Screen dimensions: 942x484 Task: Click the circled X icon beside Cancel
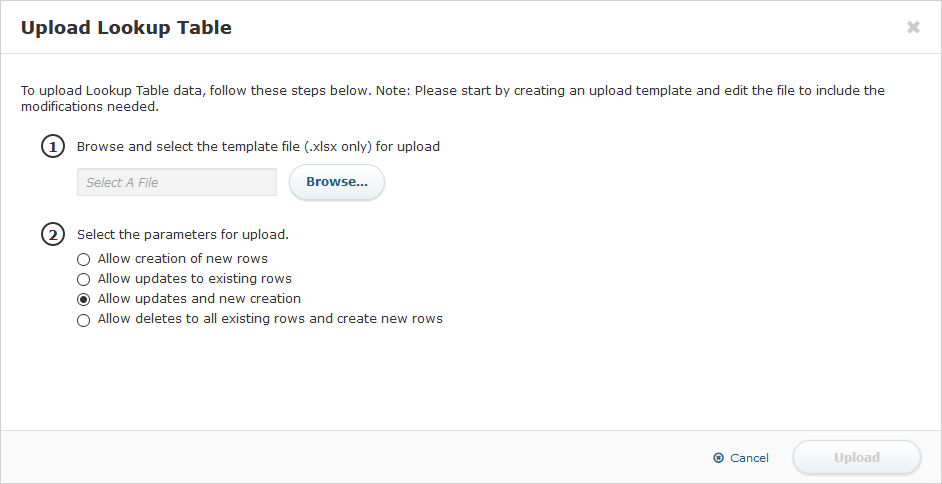coord(718,458)
